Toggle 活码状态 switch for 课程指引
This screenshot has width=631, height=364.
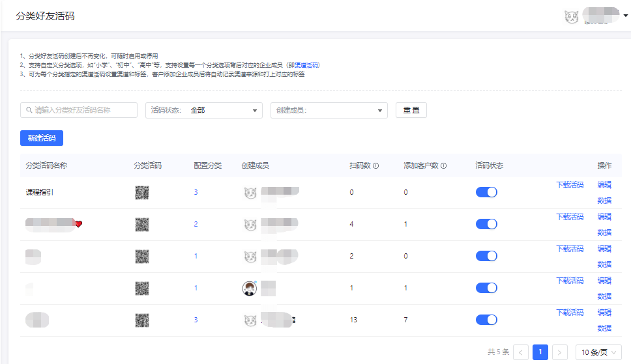tap(486, 192)
